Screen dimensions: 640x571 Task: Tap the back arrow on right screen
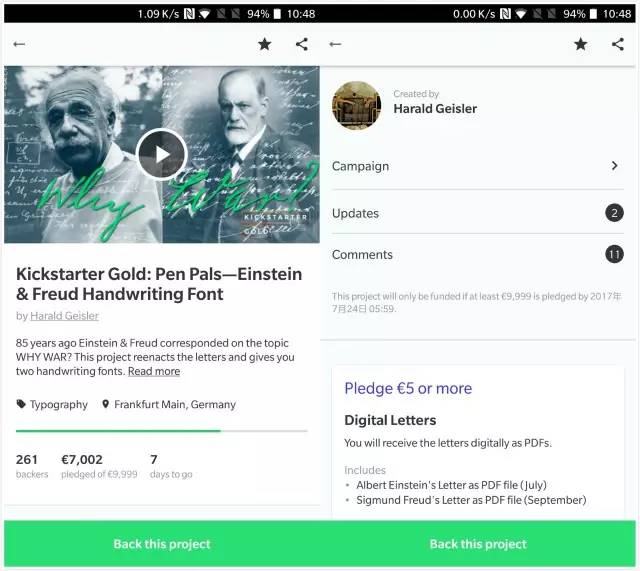335,44
